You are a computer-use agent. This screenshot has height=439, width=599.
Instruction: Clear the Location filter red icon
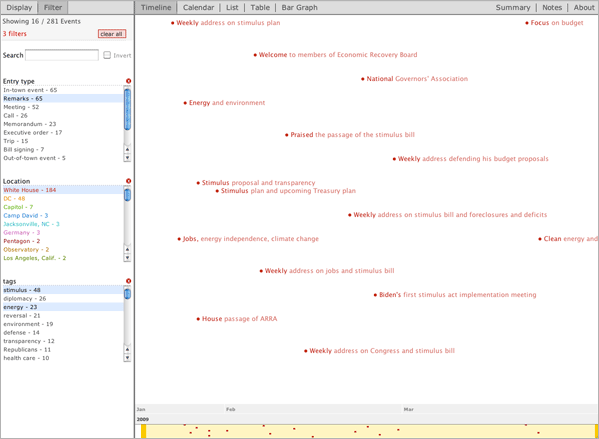128,181
